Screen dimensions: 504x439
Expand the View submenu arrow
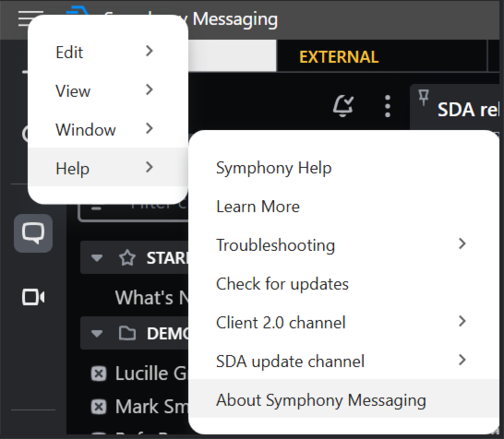pos(149,89)
